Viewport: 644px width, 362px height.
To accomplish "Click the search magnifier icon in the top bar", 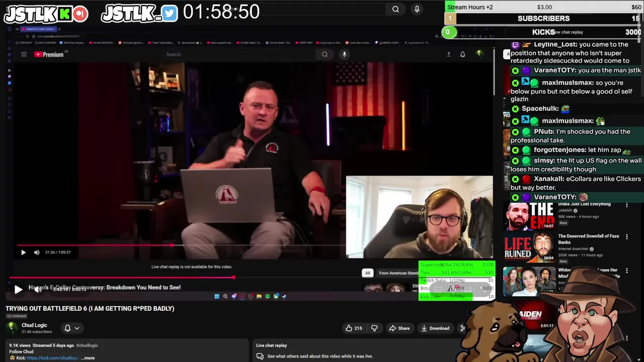I will 395,9.
